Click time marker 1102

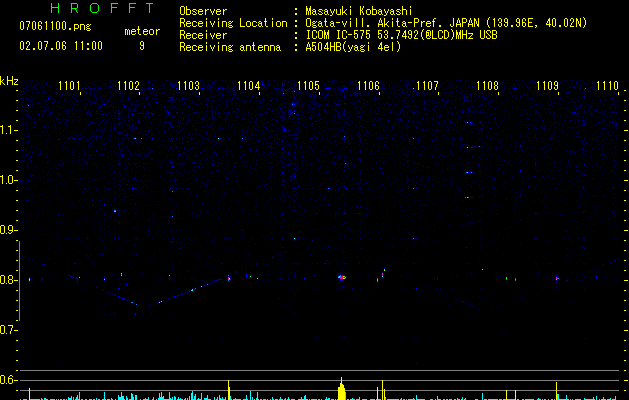(128, 86)
